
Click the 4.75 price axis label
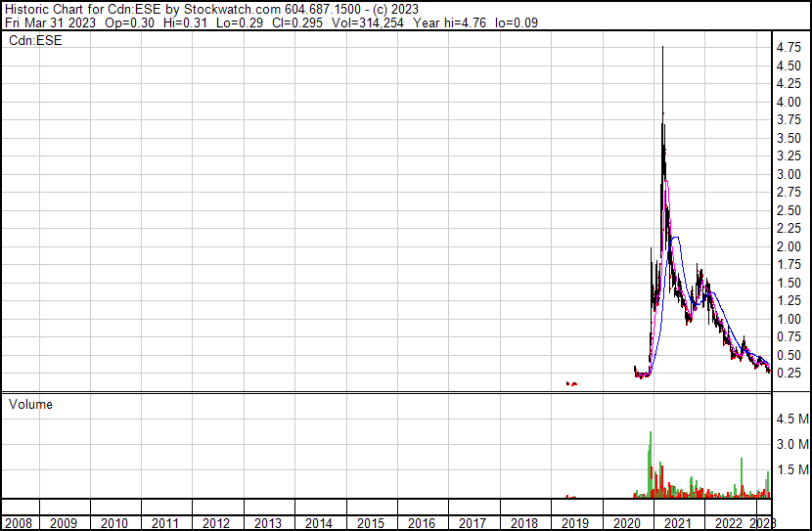[x=789, y=47]
